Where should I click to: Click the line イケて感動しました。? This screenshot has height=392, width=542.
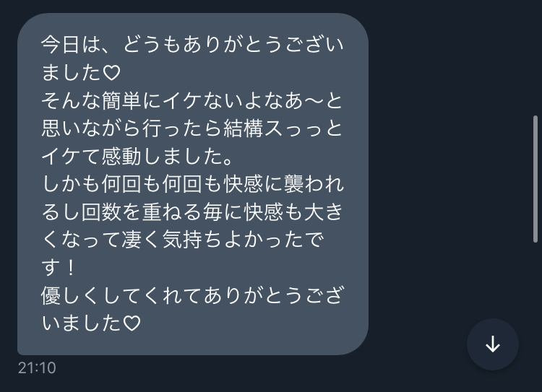137,156
